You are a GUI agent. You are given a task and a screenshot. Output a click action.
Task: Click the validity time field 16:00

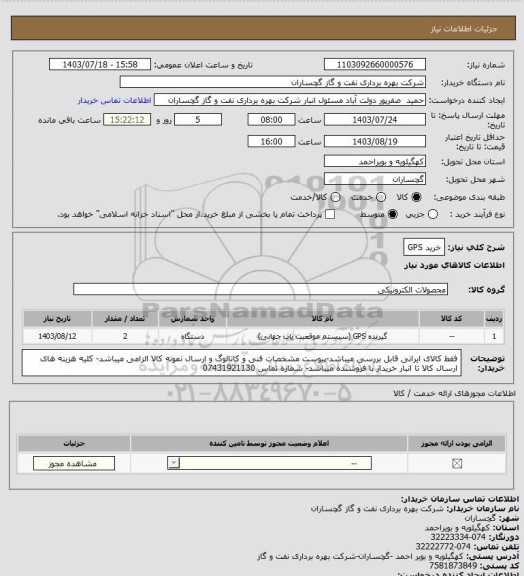click(271, 141)
